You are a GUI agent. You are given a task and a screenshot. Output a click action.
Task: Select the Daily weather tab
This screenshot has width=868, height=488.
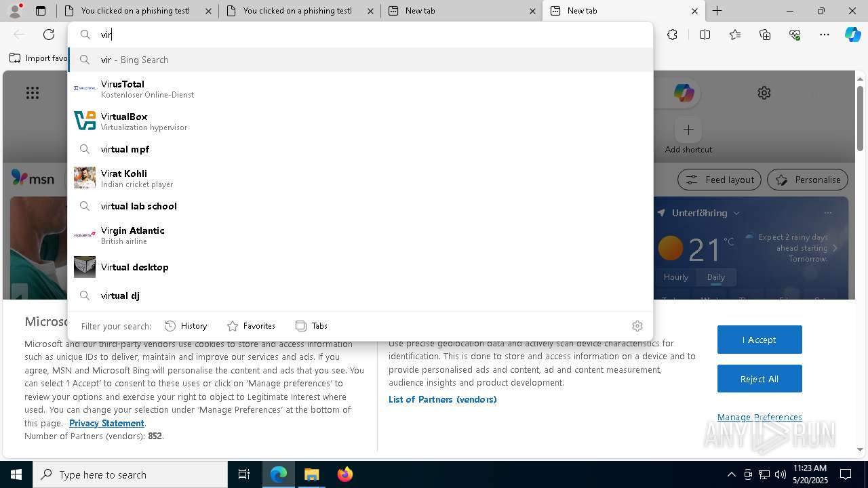tap(716, 277)
